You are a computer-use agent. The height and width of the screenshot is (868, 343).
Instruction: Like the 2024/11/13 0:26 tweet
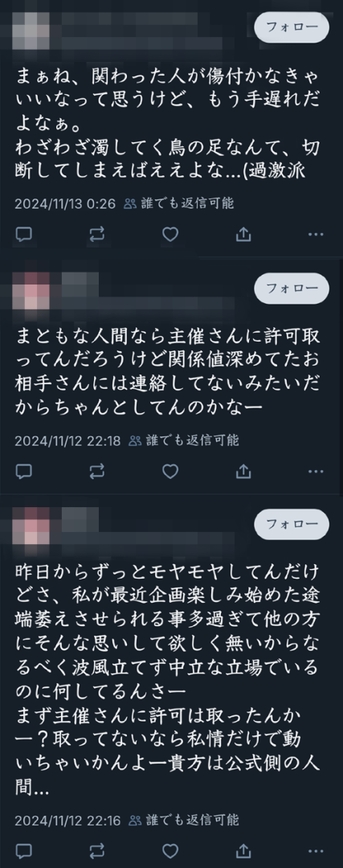click(x=169, y=235)
